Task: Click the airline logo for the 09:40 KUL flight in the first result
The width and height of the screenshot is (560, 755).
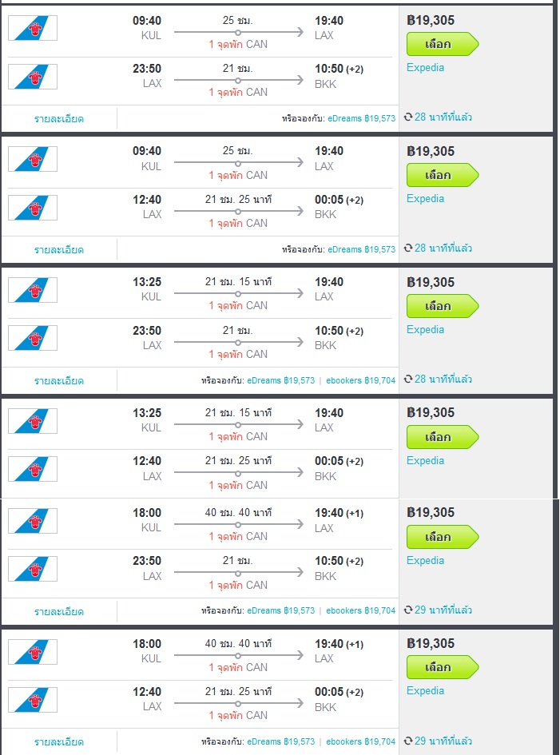Action: pyautogui.click(x=33, y=28)
